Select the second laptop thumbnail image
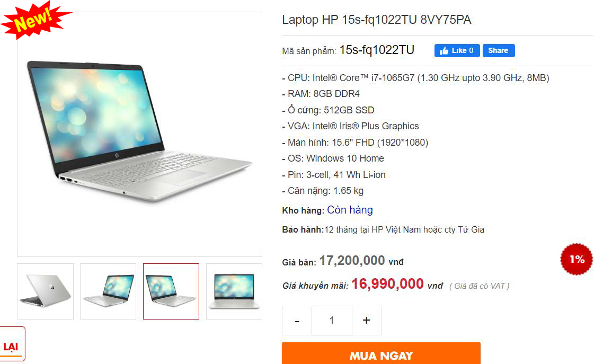 click(108, 291)
